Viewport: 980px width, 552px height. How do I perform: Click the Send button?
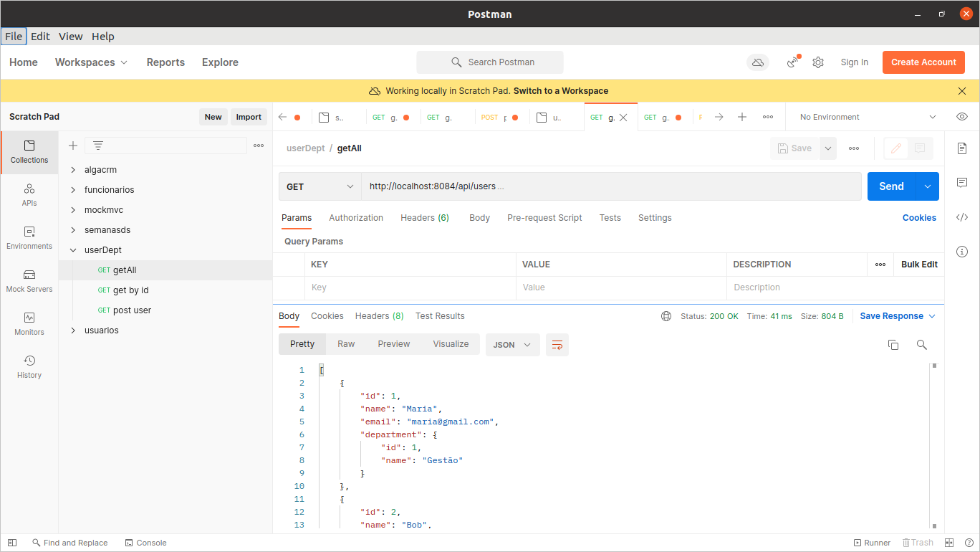(x=891, y=186)
